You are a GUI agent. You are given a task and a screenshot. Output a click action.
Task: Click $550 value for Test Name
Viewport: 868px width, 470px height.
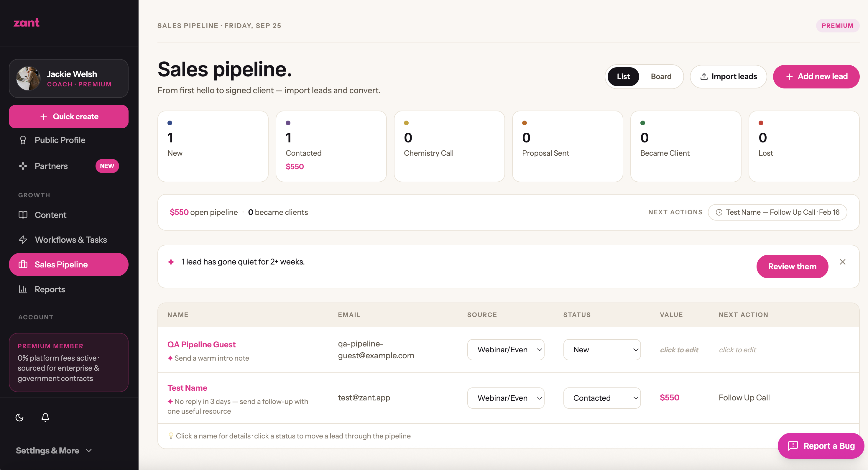click(x=669, y=397)
